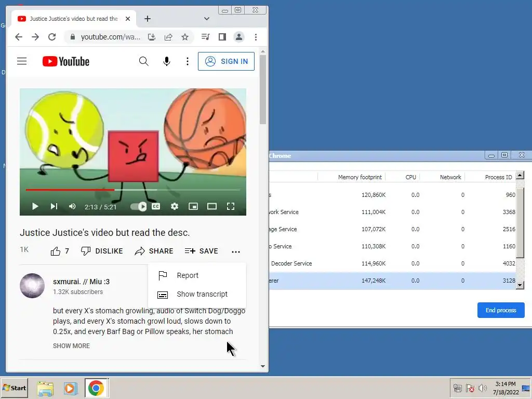Go forward with Chrome's forward arrow
532x399 pixels.
tap(35, 37)
